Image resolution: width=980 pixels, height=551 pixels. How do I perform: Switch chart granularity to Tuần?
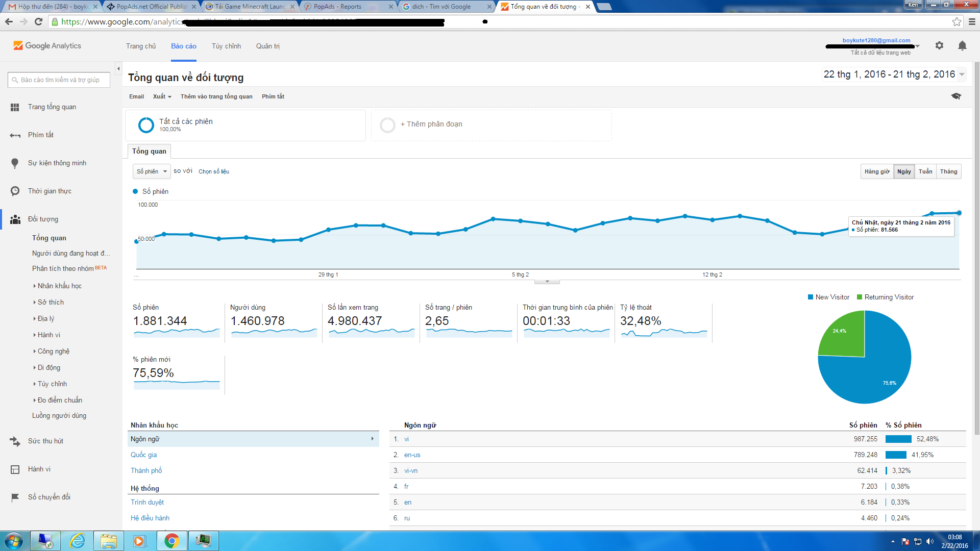pos(925,171)
